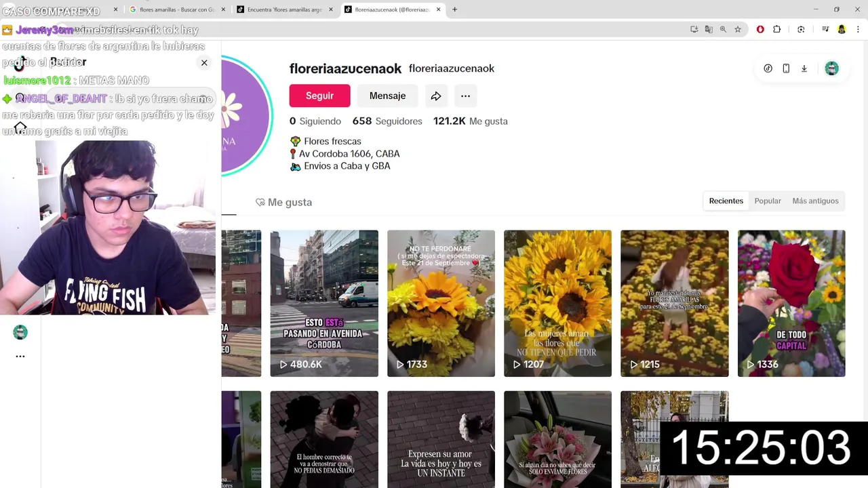Switch to the Me gusta tab
This screenshot has height=488, width=868.
coord(283,202)
